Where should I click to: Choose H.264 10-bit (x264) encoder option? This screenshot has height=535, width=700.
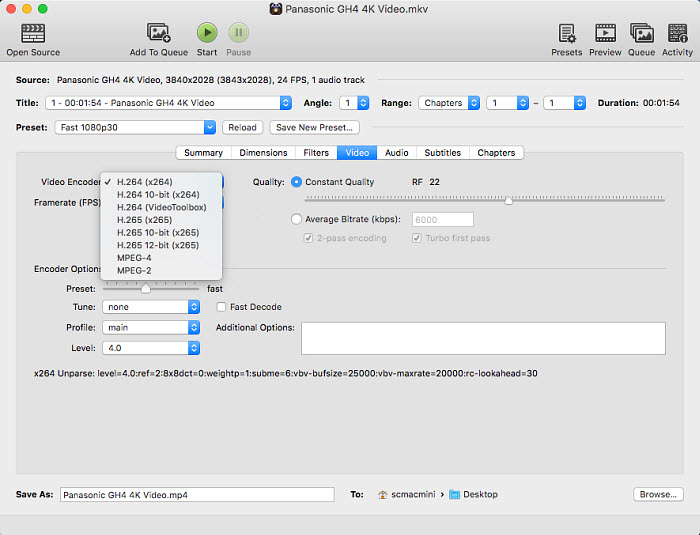[161, 195]
